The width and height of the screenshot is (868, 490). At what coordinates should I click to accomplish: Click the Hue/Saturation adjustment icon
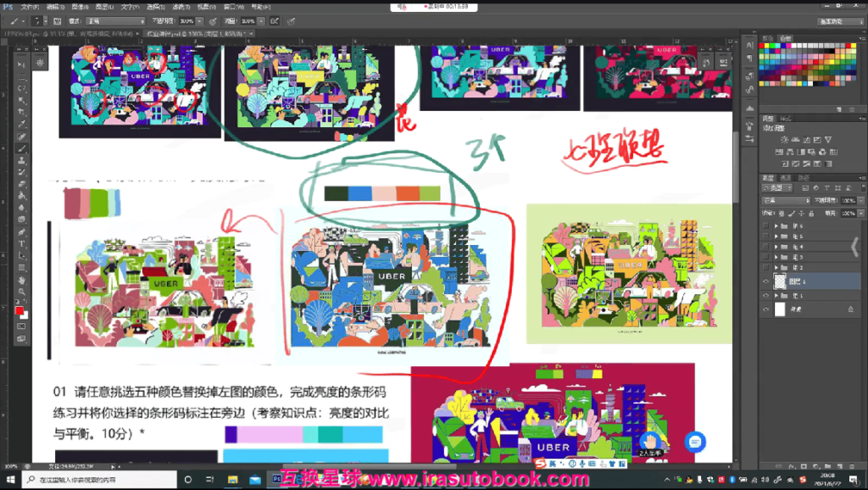[780, 152]
